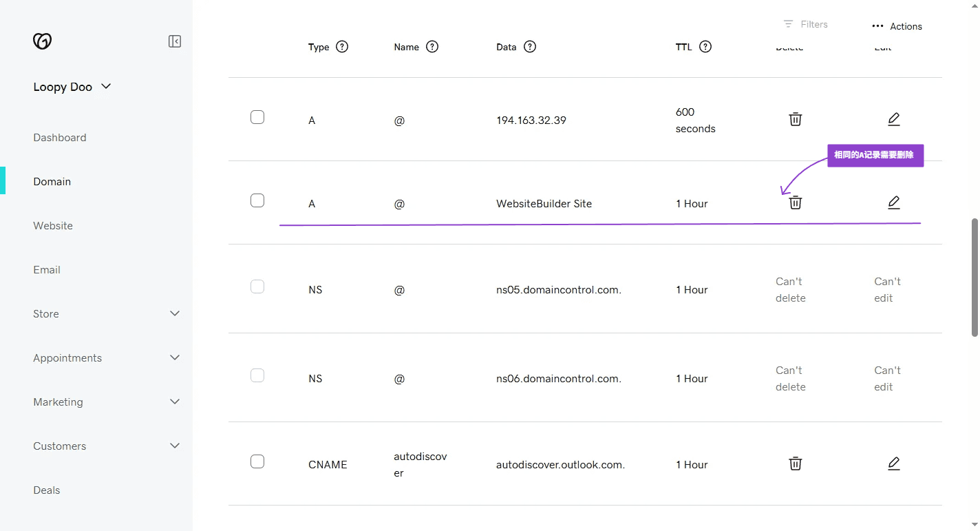
Task: Expand the Marketing sidebar section
Action: [x=175, y=402]
